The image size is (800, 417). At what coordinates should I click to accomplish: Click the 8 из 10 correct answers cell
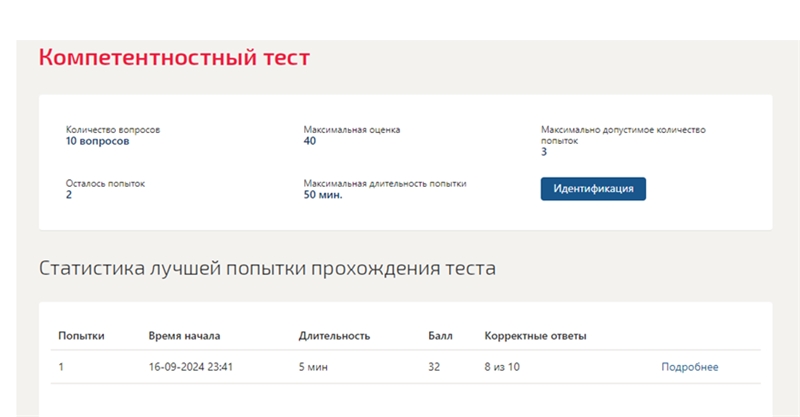(502, 367)
